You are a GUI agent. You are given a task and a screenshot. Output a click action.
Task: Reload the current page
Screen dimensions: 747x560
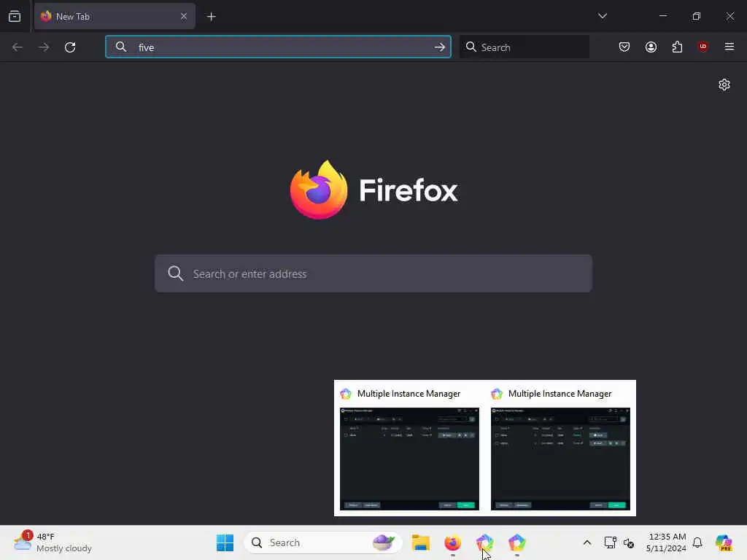70,47
